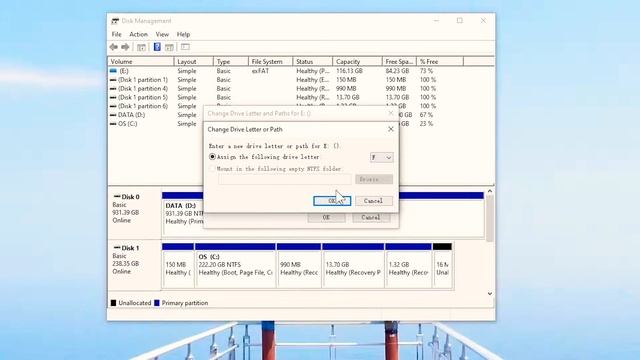Sort by the Free Space column header
This screenshot has height=360, width=640.
pyautogui.click(x=399, y=62)
